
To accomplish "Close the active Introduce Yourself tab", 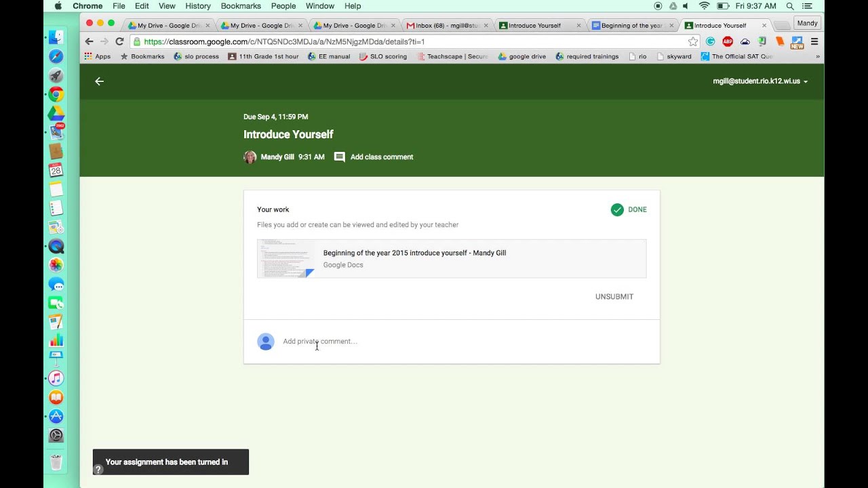I will (764, 25).
